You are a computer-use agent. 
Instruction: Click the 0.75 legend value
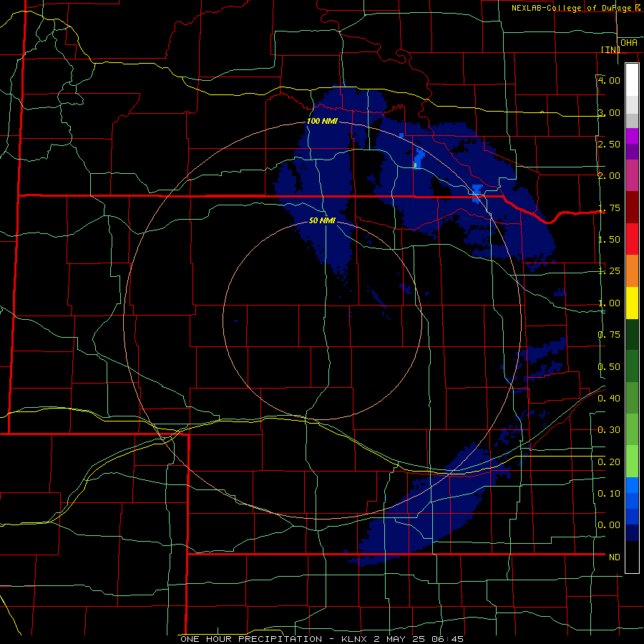point(609,335)
